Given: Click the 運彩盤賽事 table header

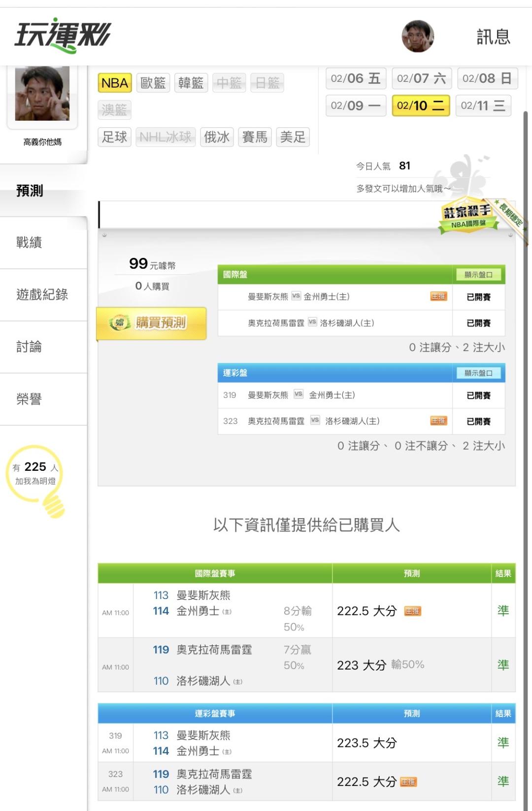Looking at the screenshot, I should pyautogui.click(x=215, y=713).
